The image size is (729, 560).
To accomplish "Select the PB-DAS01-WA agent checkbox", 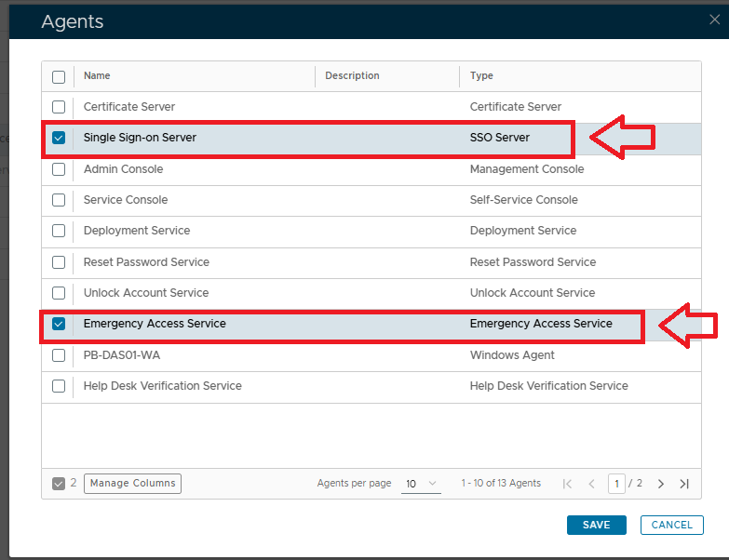I will (59, 355).
